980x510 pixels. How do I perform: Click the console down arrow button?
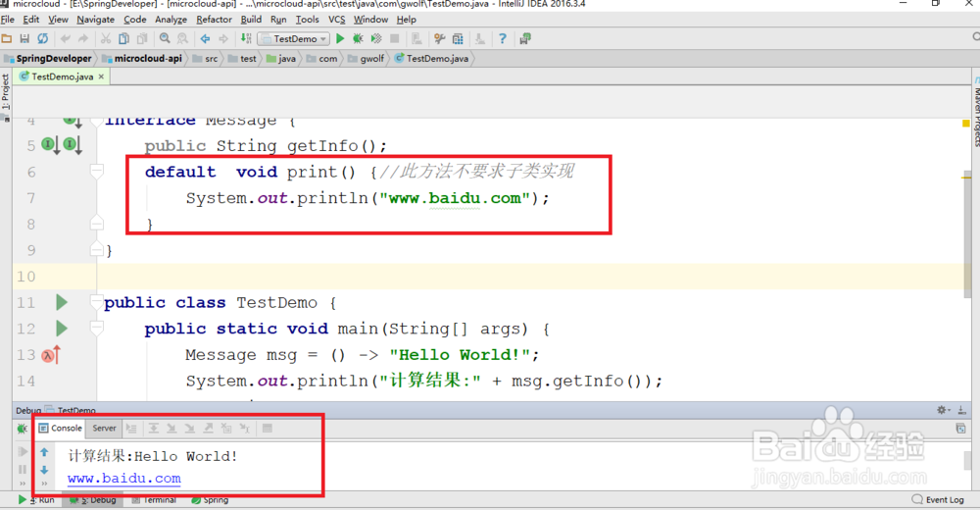(x=44, y=470)
